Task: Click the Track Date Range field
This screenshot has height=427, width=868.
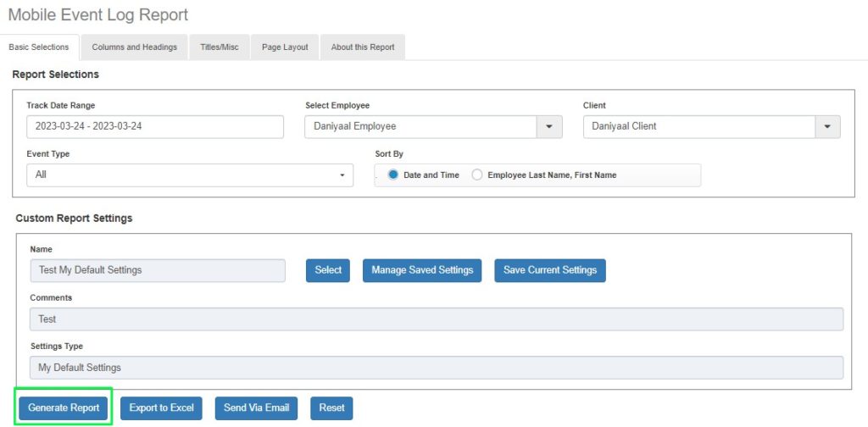Action: [x=154, y=126]
